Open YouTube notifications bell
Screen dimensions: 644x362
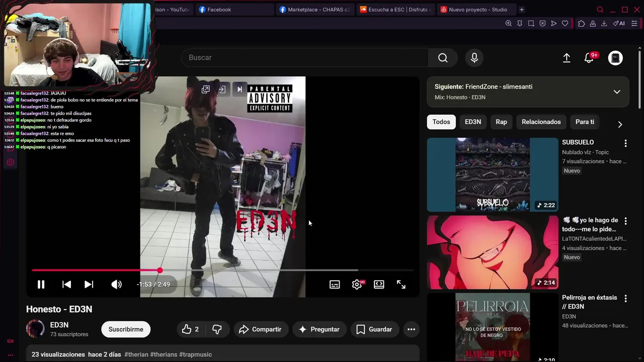coord(589,58)
